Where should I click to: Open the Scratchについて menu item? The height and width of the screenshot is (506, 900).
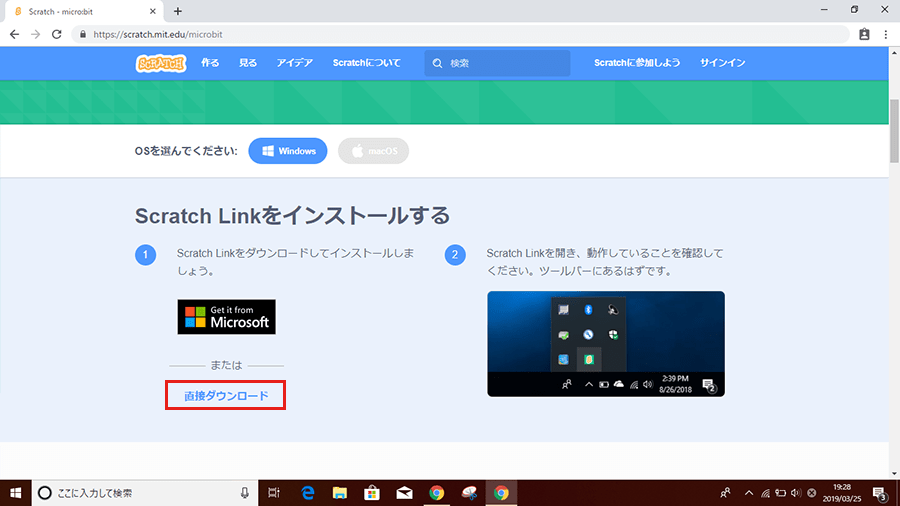[367, 63]
